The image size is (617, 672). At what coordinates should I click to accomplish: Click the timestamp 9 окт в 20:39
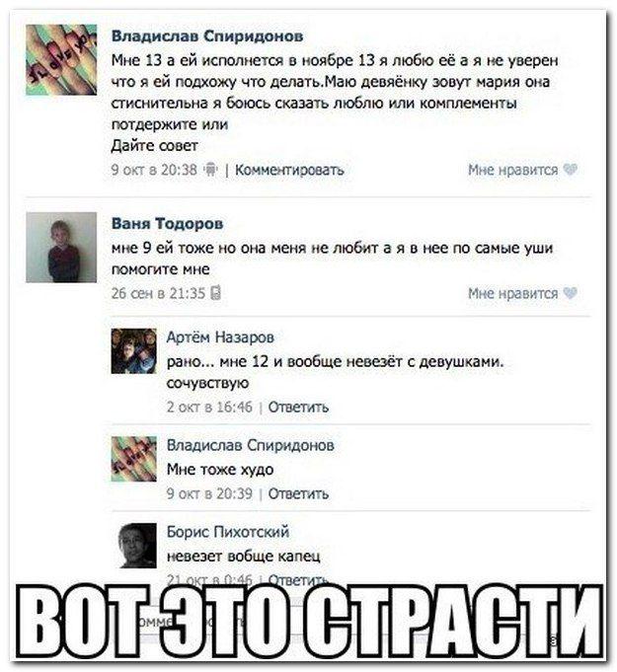(x=209, y=493)
